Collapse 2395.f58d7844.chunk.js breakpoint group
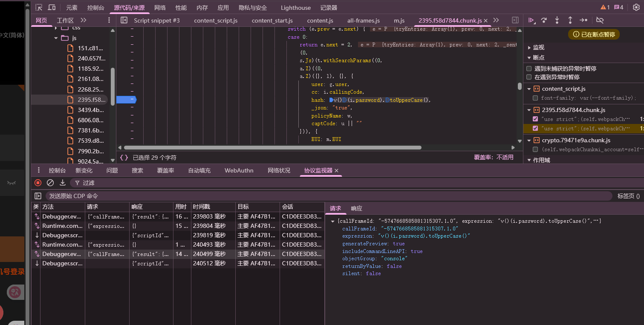 [x=529, y=110]
